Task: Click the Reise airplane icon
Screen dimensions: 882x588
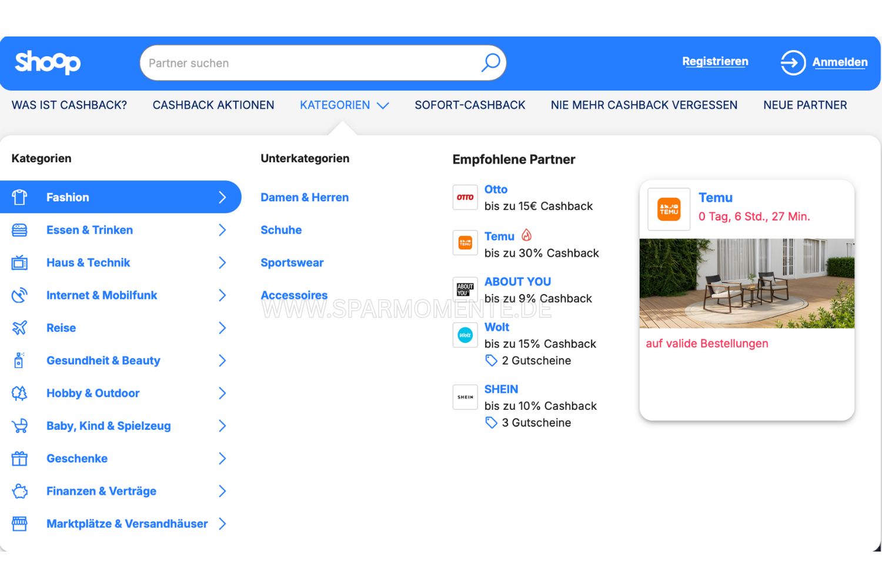Action: pos(19,328)
